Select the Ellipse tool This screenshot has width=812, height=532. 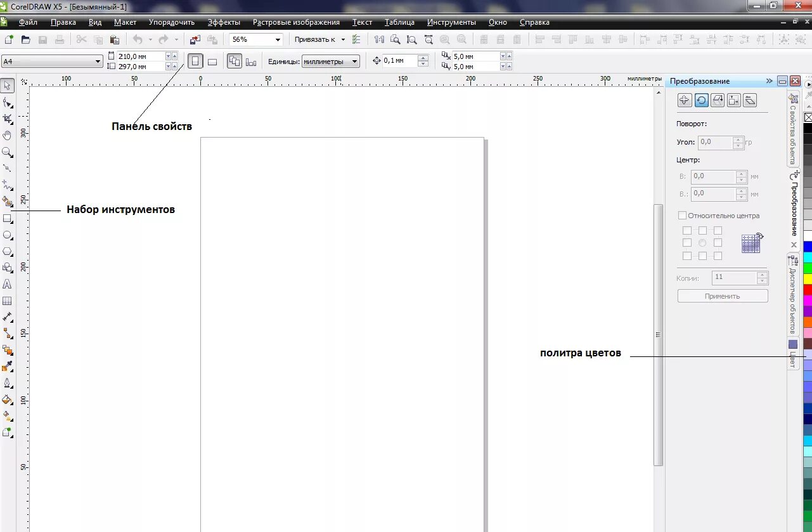click(x=8, y=235)
